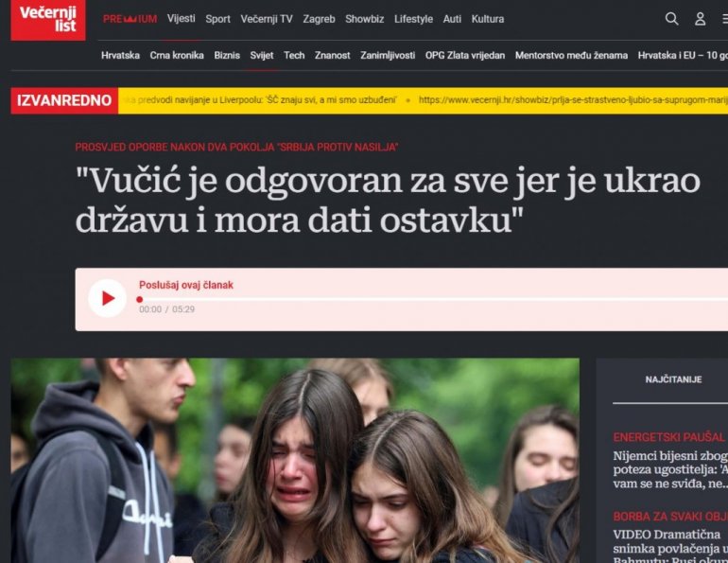728x563 pixels.
Task: Play the article audio
Action: pos(107,298)
